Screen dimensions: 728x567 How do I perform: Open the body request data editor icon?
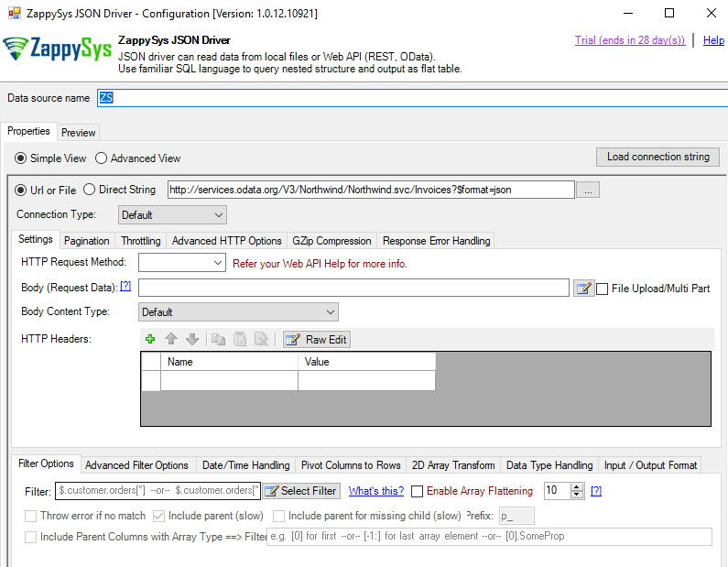583,289
